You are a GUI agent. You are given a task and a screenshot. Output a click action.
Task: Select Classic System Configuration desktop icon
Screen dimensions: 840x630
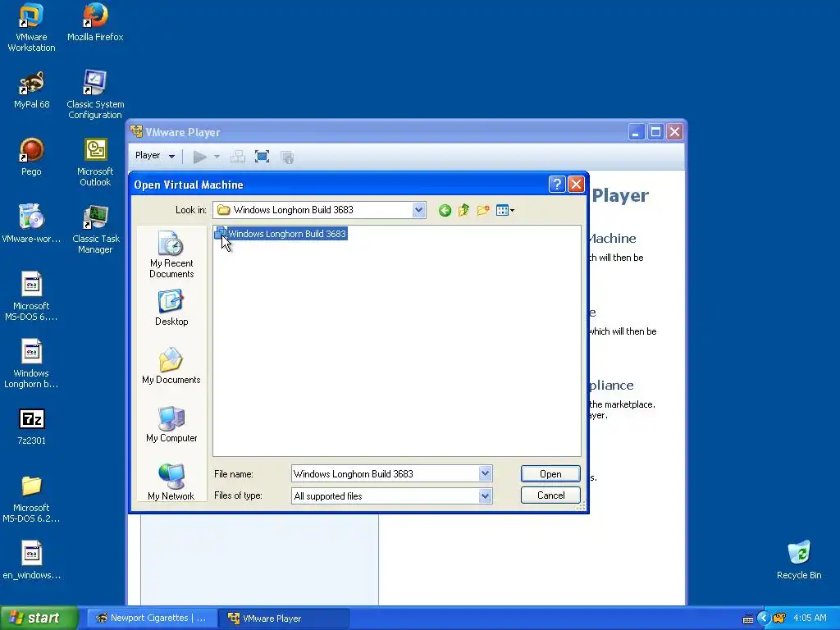pos(95,95)
